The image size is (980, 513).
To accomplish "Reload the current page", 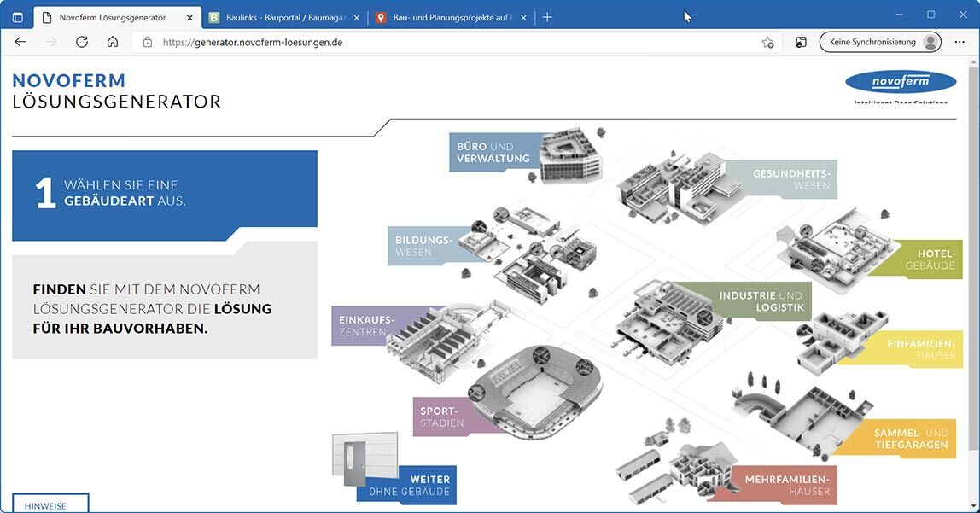I will coord(82,42).
